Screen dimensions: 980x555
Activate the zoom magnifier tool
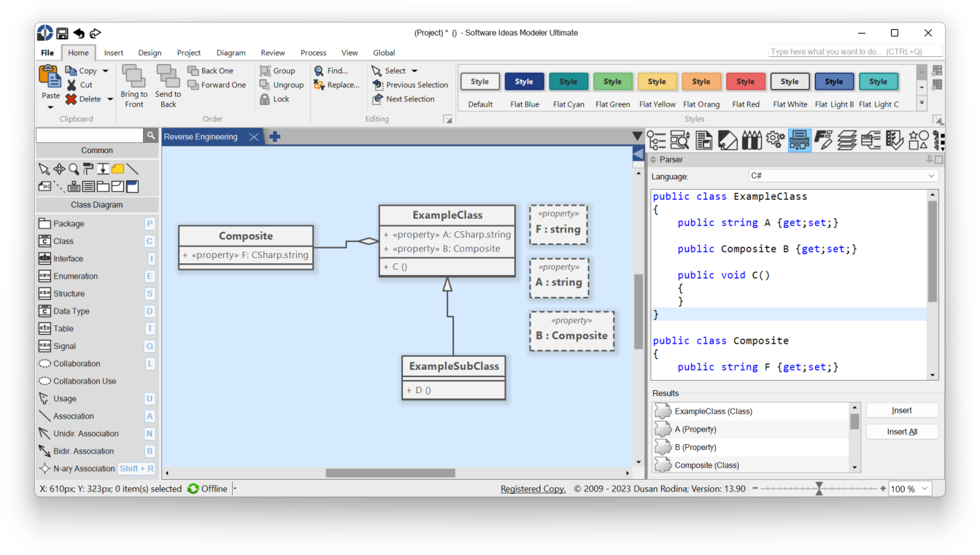(74, 168)
